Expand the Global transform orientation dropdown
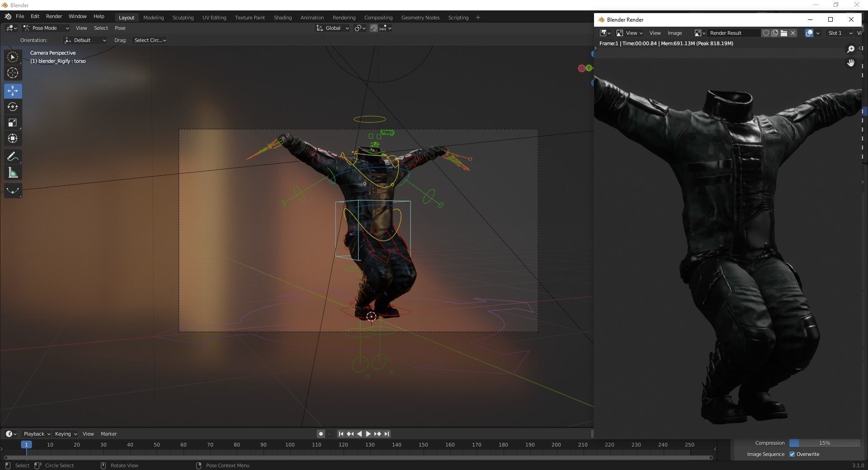 point(333,28)
